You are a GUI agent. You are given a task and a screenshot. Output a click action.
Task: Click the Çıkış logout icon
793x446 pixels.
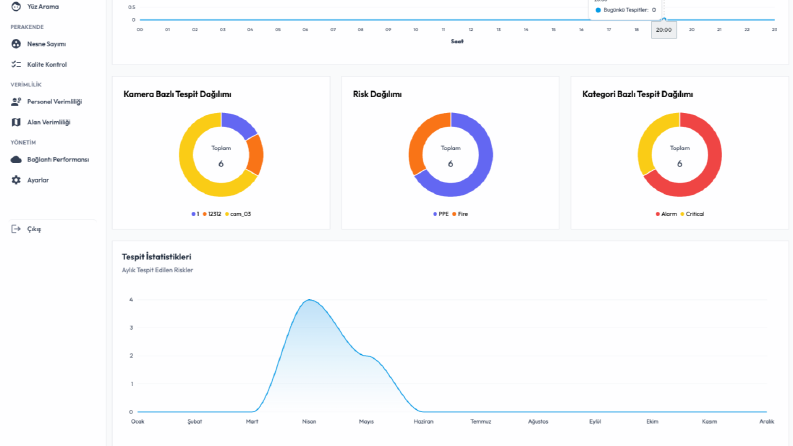(x=16, y=229)
